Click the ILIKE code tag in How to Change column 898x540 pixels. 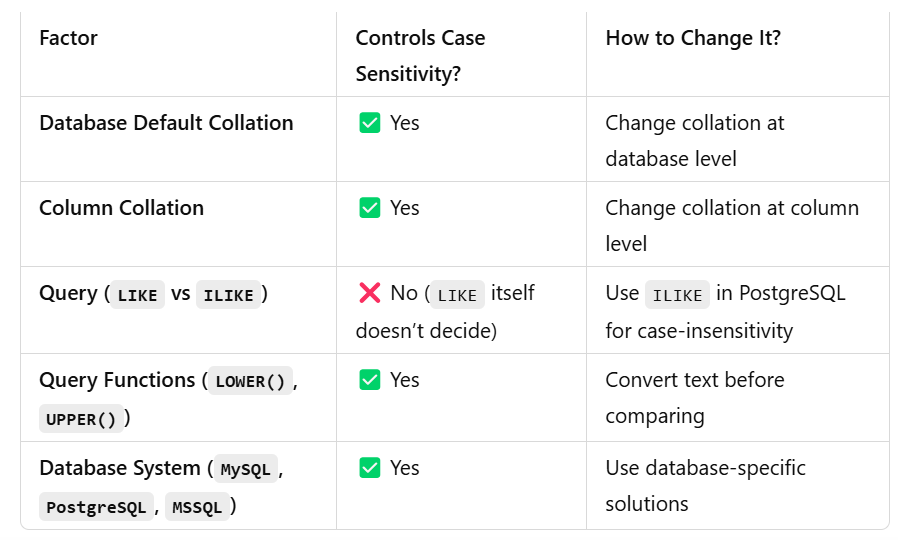click(x=678, y=295)
